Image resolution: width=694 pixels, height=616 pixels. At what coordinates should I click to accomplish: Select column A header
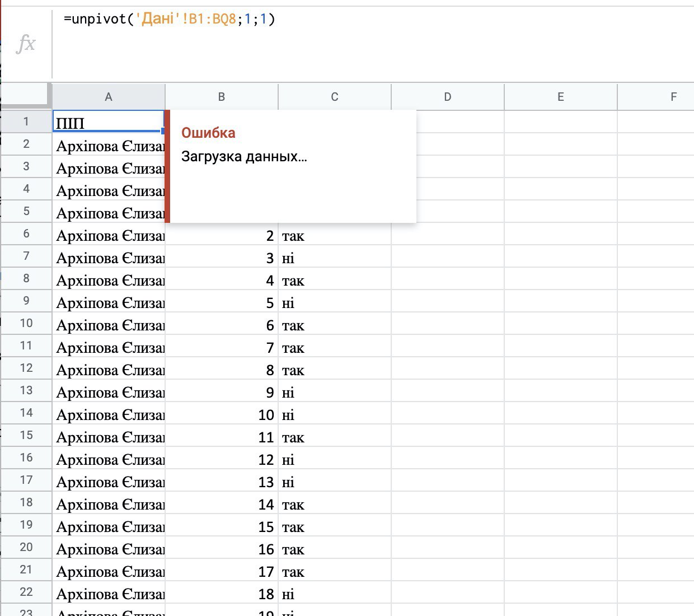tap(109, 97)
